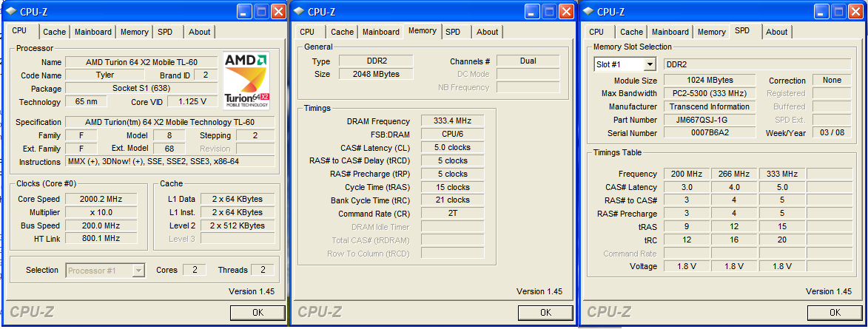Click the Module Size value 1024 MBytes
The image size is (868, 329).
(710, 80)
